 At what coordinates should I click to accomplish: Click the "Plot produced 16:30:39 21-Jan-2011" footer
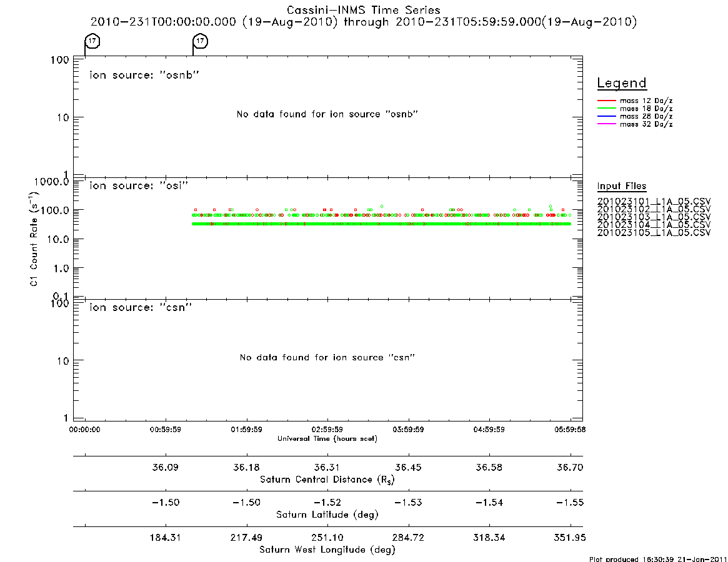click(658, 558)
